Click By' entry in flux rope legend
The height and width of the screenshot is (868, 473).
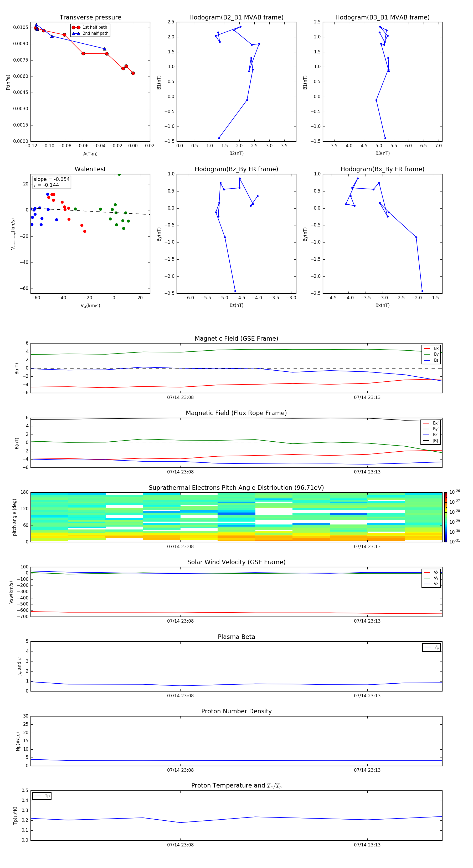tap(431, 429)
